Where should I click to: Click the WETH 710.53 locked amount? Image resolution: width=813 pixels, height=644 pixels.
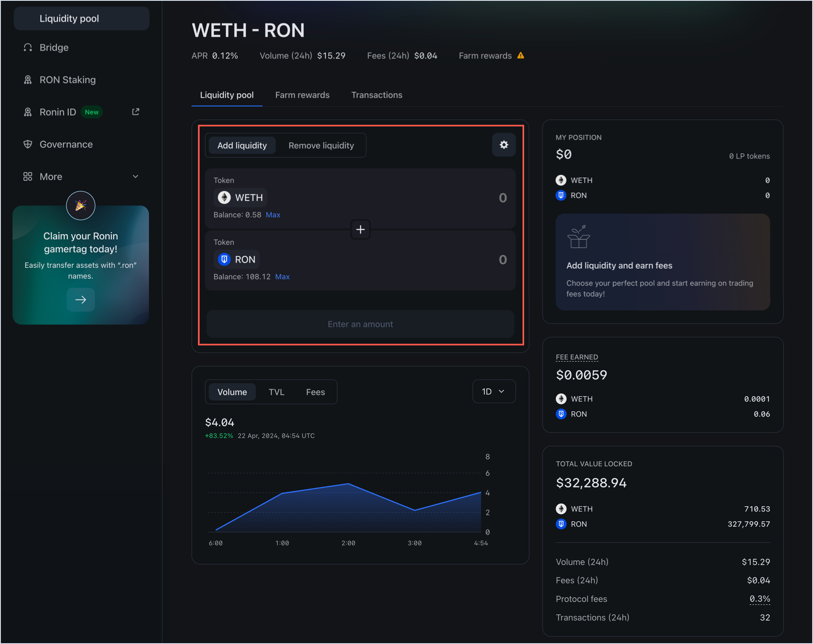[x=757, y=509]
